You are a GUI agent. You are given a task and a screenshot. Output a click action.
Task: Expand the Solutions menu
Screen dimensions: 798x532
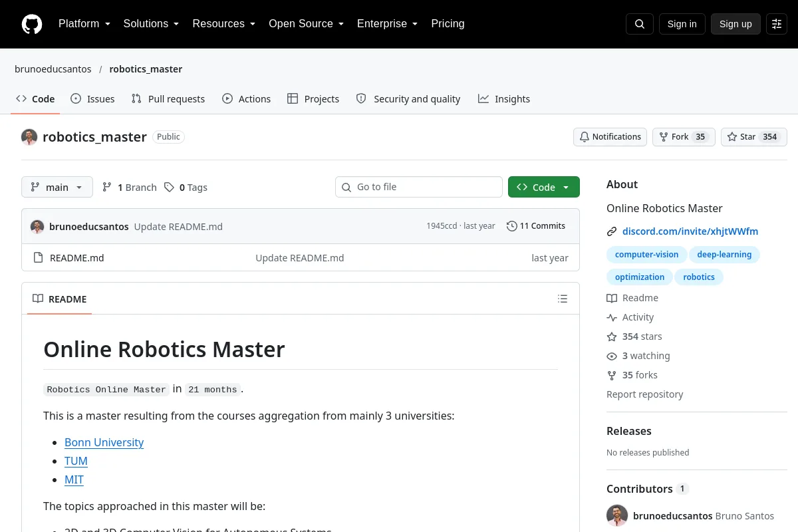pyautogui.click(x=151, y=24)
